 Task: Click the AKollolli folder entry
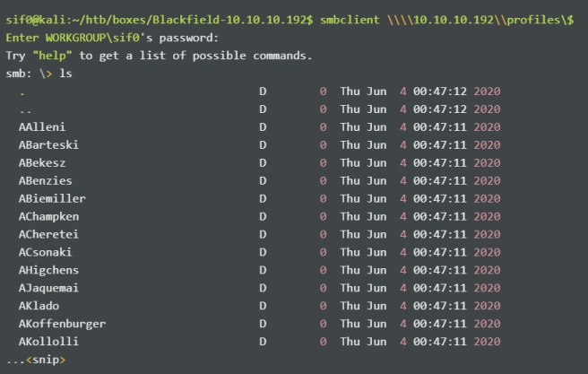pyautogui.click(x=48, y=342)
